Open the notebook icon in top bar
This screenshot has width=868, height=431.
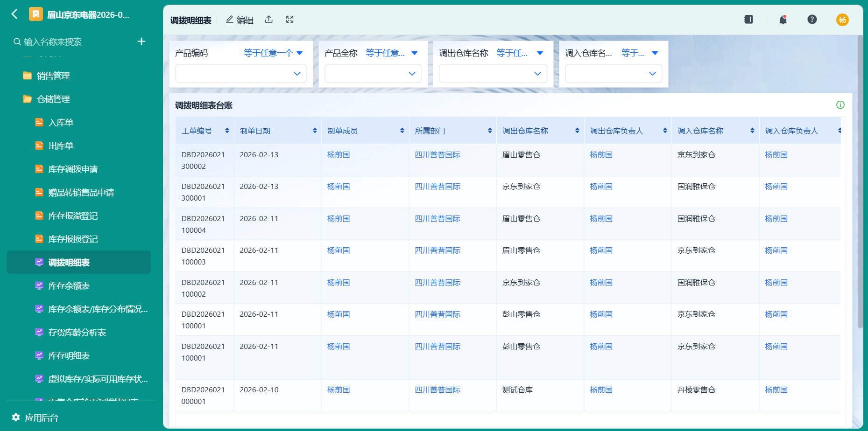(x=748, y=20)
